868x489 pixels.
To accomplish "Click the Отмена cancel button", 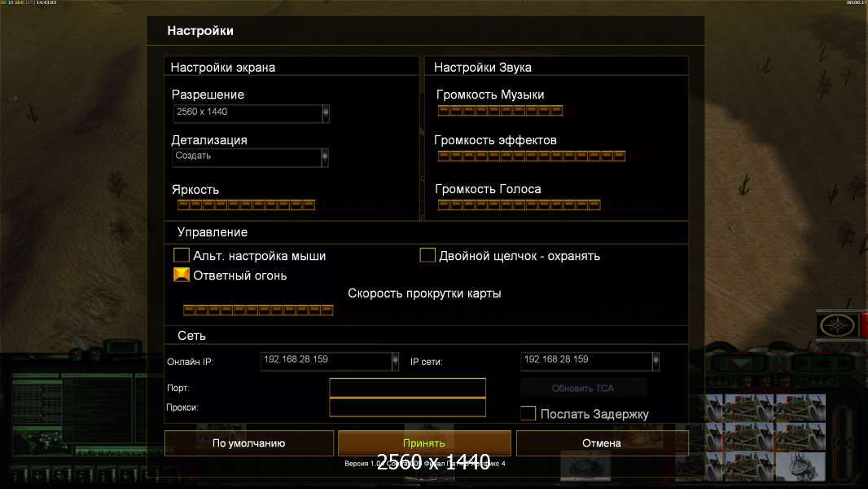I will point(603,443).
